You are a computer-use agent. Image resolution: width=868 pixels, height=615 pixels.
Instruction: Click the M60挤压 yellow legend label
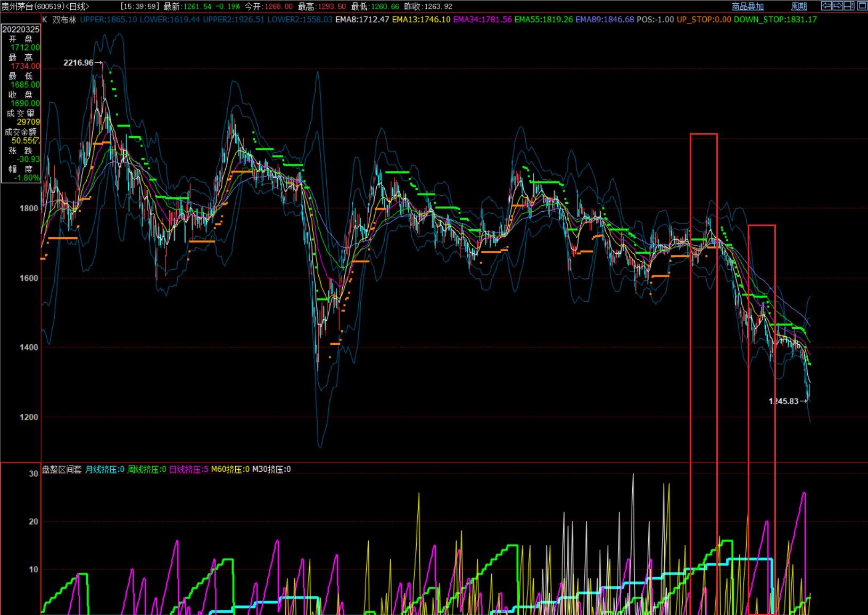coord(230,469)
